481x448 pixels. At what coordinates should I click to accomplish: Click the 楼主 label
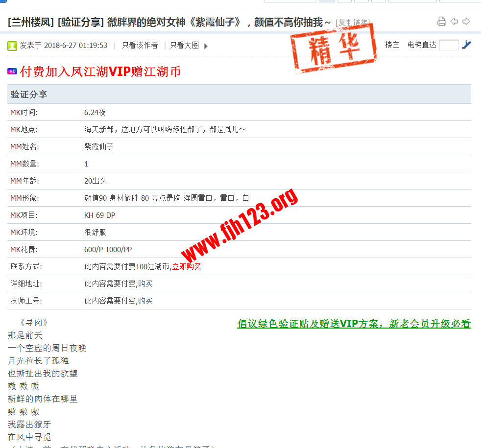pyautogui.click(x=392, y=45)
